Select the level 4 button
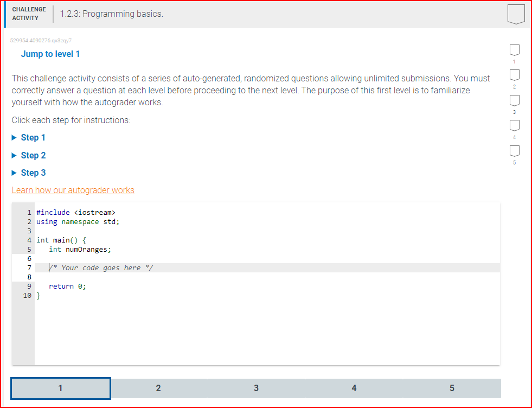Screen dimensions: 532x408 coord(354,388)
